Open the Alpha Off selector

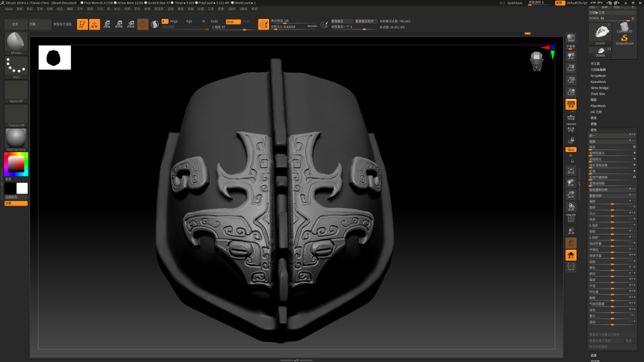coord(16,91)
